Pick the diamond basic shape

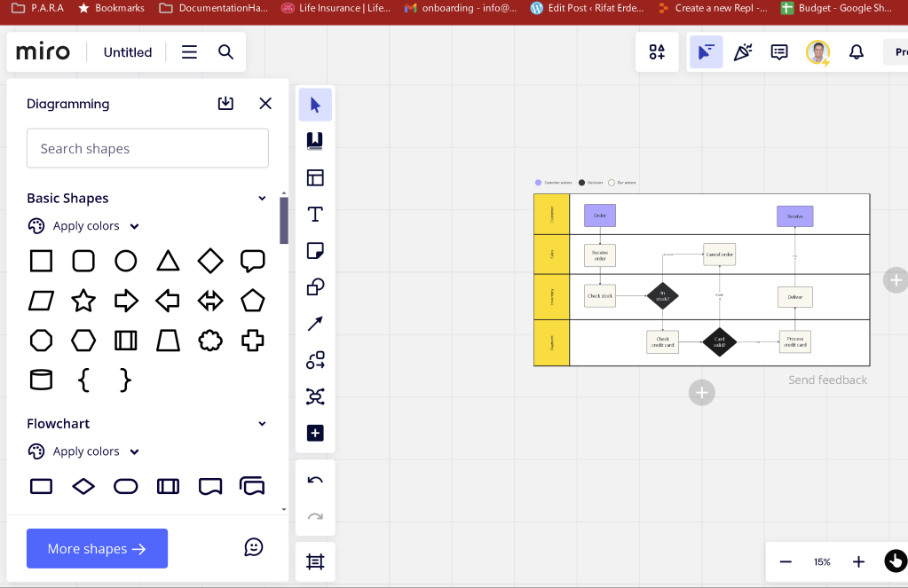tap(210, 261)
